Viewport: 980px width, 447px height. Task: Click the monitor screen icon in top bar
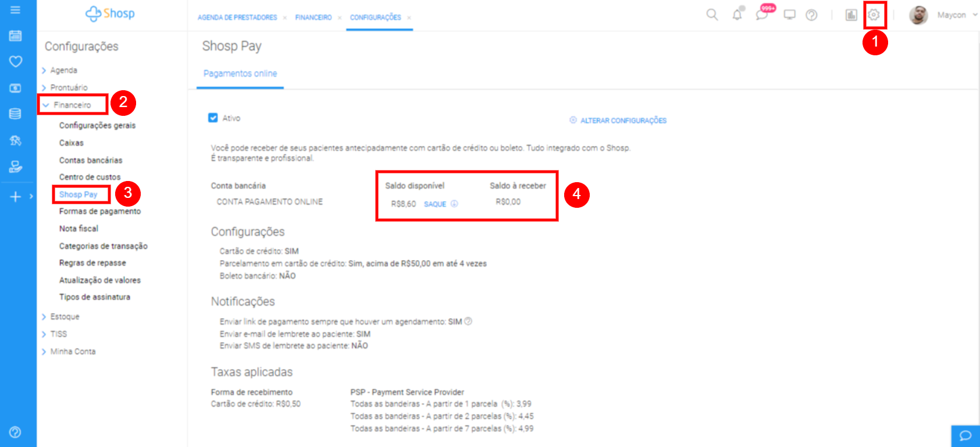coord(789,15)
